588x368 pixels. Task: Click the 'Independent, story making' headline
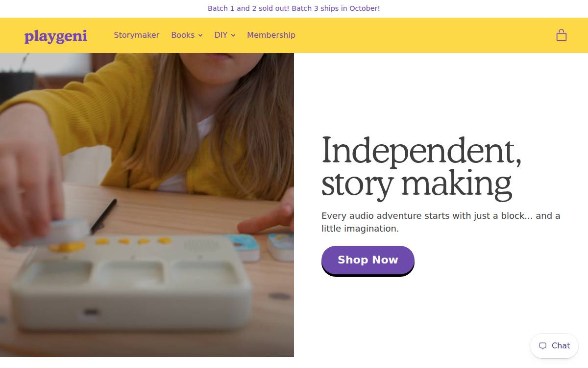pos(422,168)
